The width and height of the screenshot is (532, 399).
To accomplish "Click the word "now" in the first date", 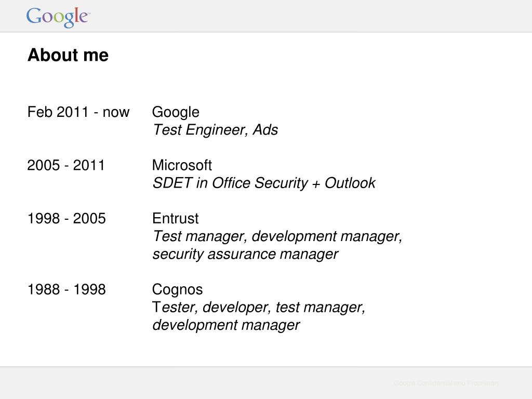I will pyautogui.click(x=116, y=112).
